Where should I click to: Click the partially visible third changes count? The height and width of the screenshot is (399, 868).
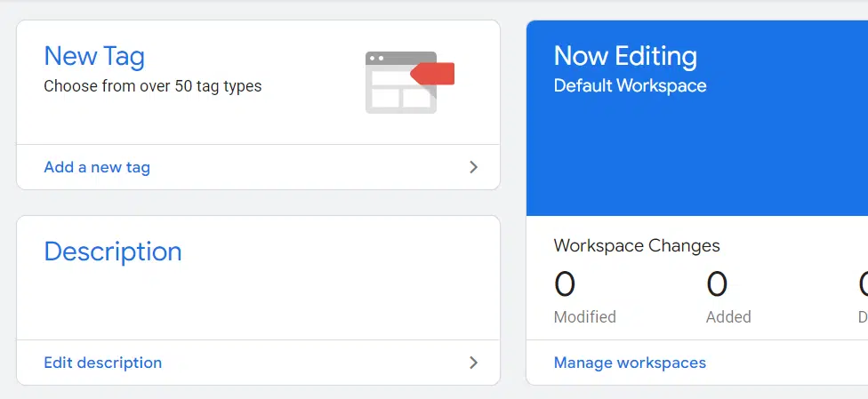[863, 285]
